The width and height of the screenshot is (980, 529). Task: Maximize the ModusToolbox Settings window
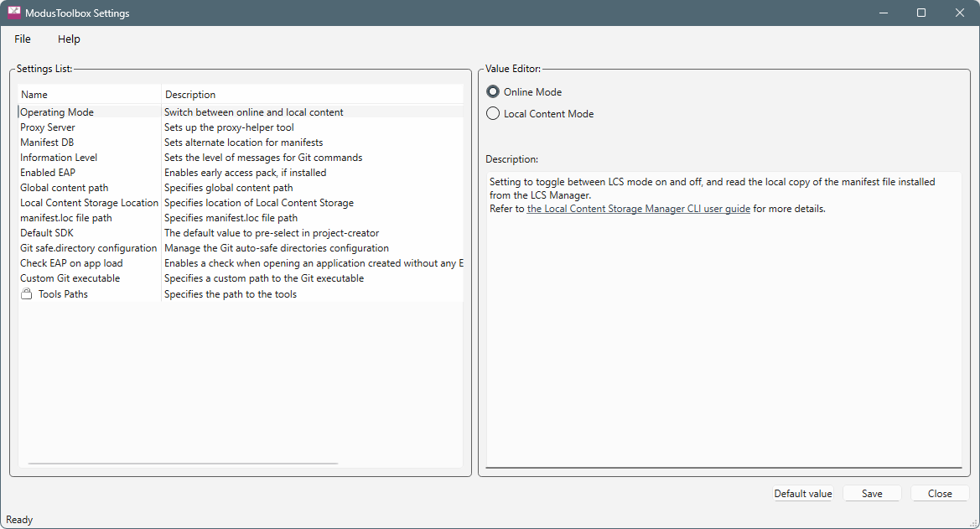pyautogui.click(x=921, y=13)
